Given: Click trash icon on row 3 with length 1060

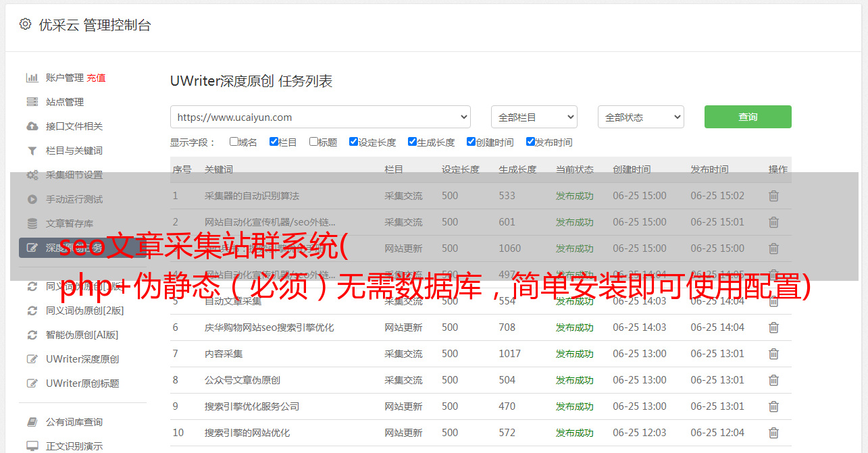Looking at the screenshot, I should 774,248.
